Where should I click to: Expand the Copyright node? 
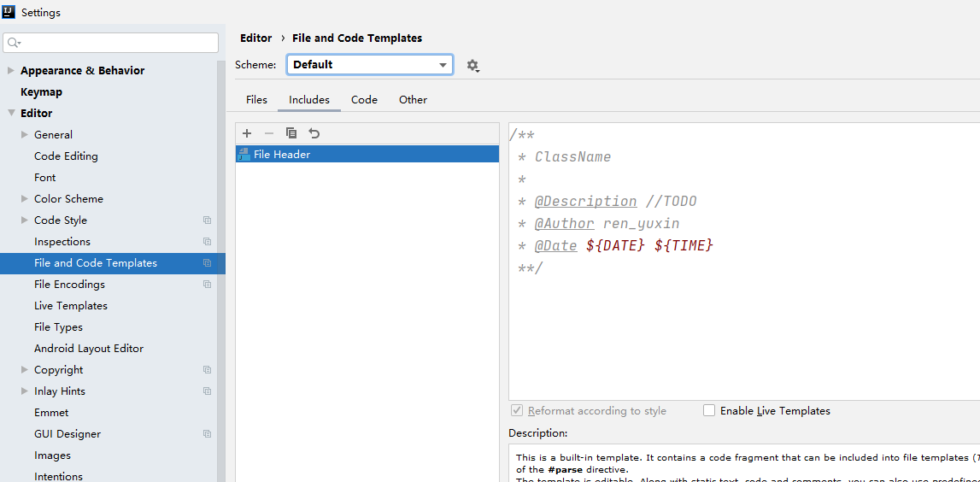point(25,369)
